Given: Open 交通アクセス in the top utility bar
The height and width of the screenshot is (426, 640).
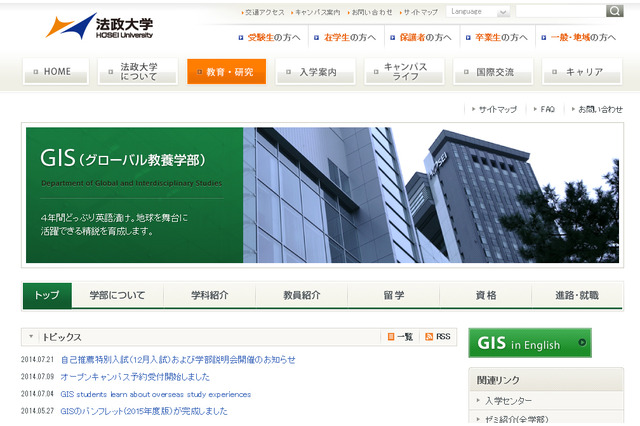Looking at the screenshot, I should pos(263,12).
